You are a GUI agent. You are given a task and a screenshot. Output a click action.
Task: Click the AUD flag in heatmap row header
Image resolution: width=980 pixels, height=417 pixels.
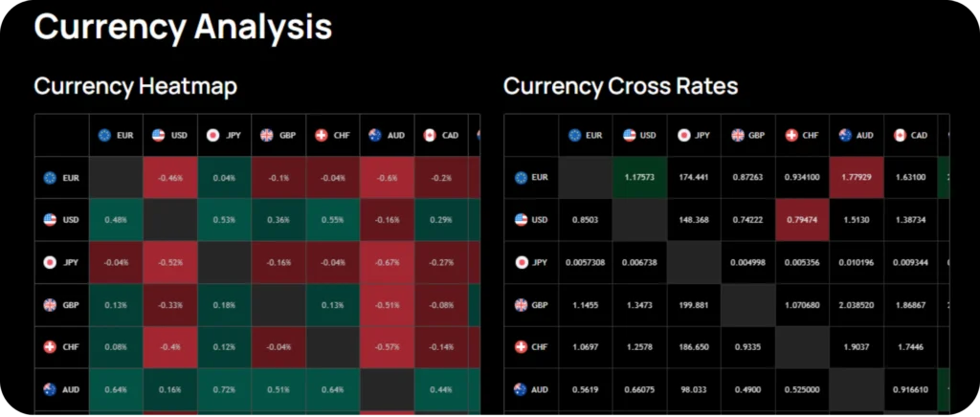(51, 389)
